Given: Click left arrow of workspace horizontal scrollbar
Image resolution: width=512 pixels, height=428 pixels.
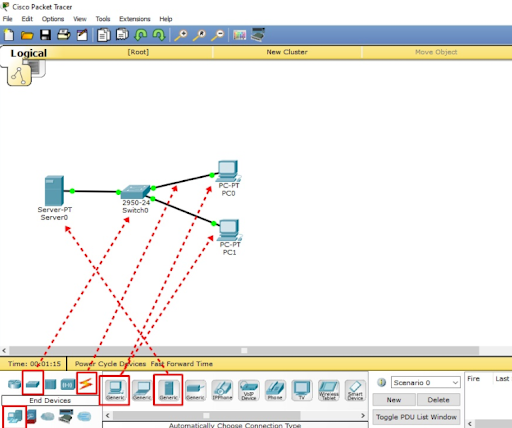Looking at the screenshot, I should (4, 350).
